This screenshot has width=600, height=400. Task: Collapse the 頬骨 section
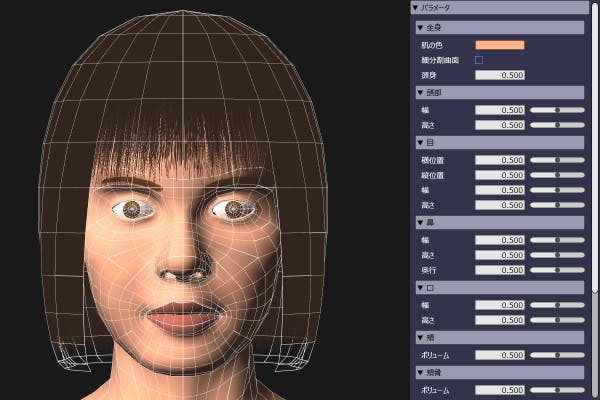point(419,373)
